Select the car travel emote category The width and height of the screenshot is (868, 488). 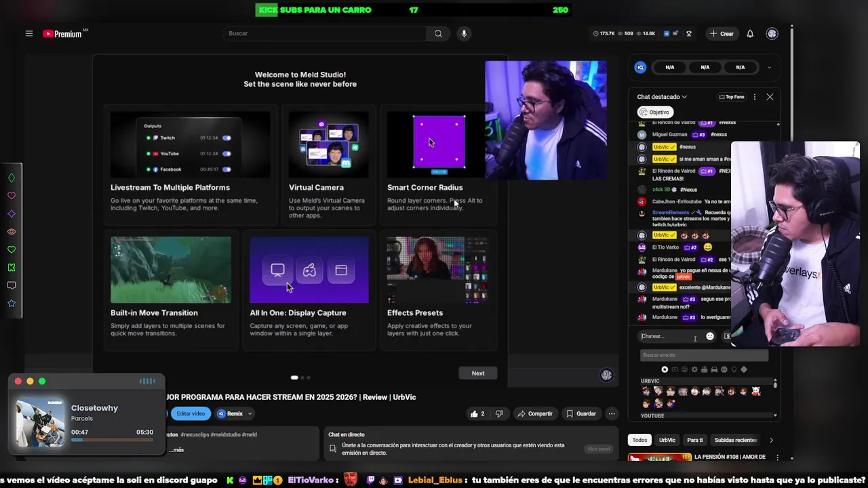coord(714,369)
